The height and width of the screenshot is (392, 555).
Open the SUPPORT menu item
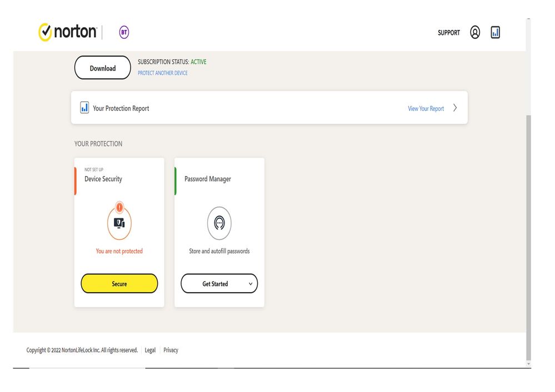449,33
